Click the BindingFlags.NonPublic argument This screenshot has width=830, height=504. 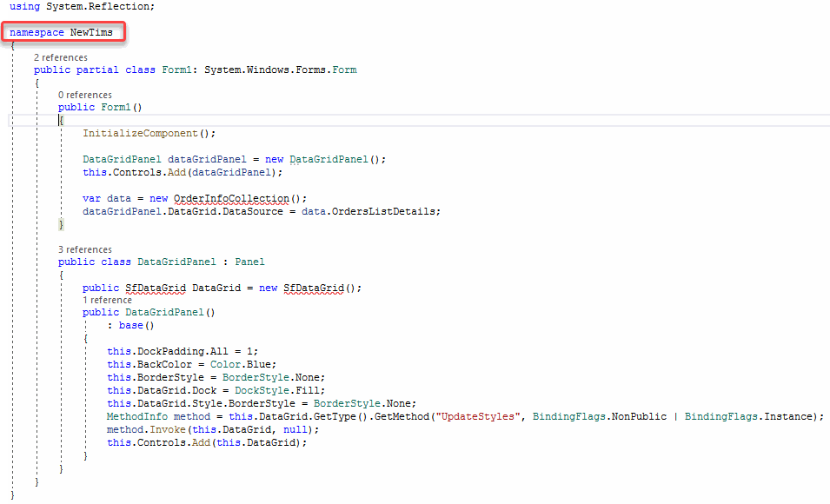[599, 416]
